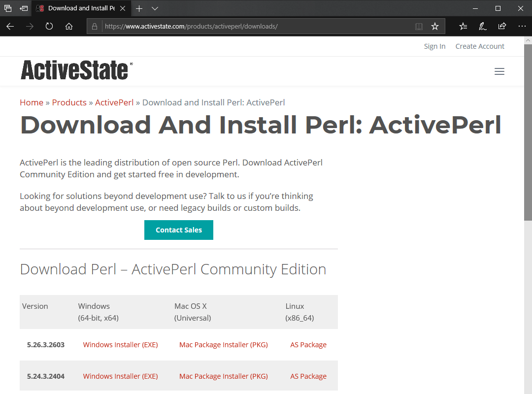Image resolution: width=532 pixels, height=394 pixels.
Task: Click the Download And Install Perl heading
Action: click(261, 125)
